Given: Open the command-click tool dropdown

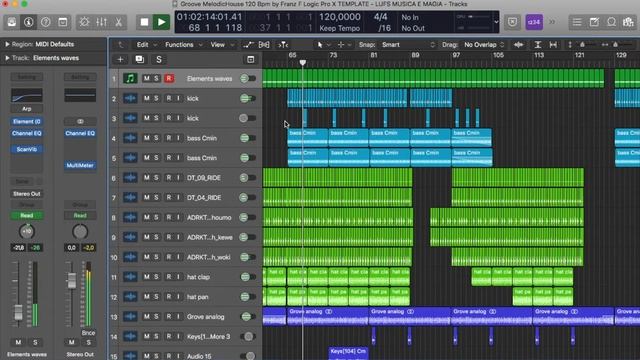Looking at the screenshot, I should (343, 44).
